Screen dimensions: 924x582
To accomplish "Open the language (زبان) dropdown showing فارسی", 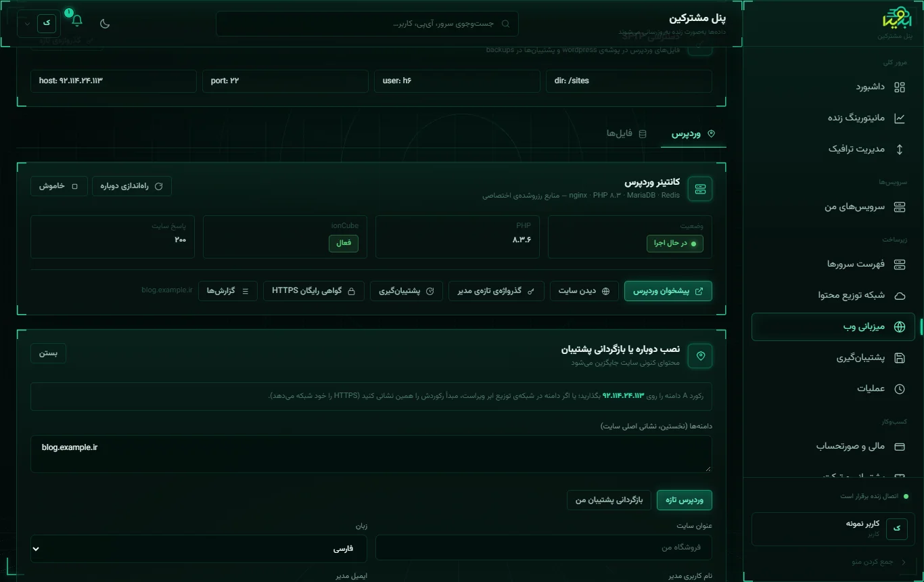I will tap(199, 548).
